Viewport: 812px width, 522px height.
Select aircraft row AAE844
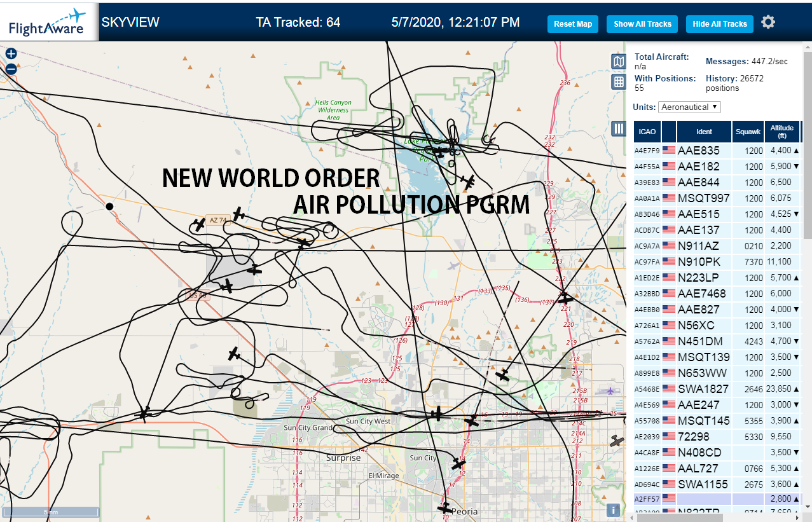click(x=717, y=182)
